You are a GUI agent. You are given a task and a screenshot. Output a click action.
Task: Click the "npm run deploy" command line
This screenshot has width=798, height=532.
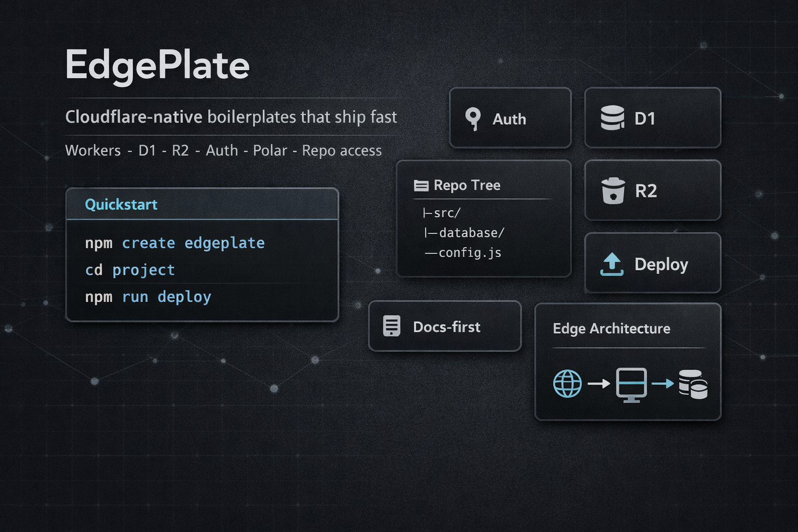click(148, 297)
